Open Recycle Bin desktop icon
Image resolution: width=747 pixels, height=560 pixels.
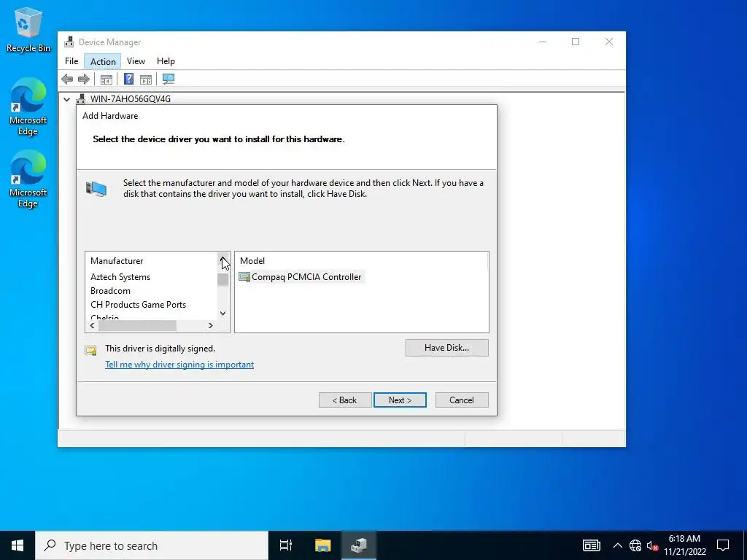[28, 29]
